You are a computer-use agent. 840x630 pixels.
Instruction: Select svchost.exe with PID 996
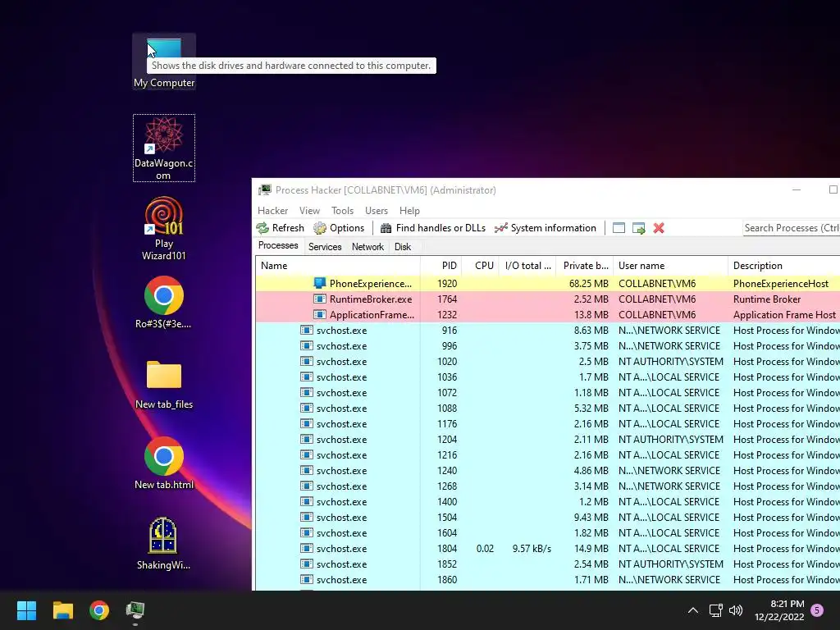(547, 345)
